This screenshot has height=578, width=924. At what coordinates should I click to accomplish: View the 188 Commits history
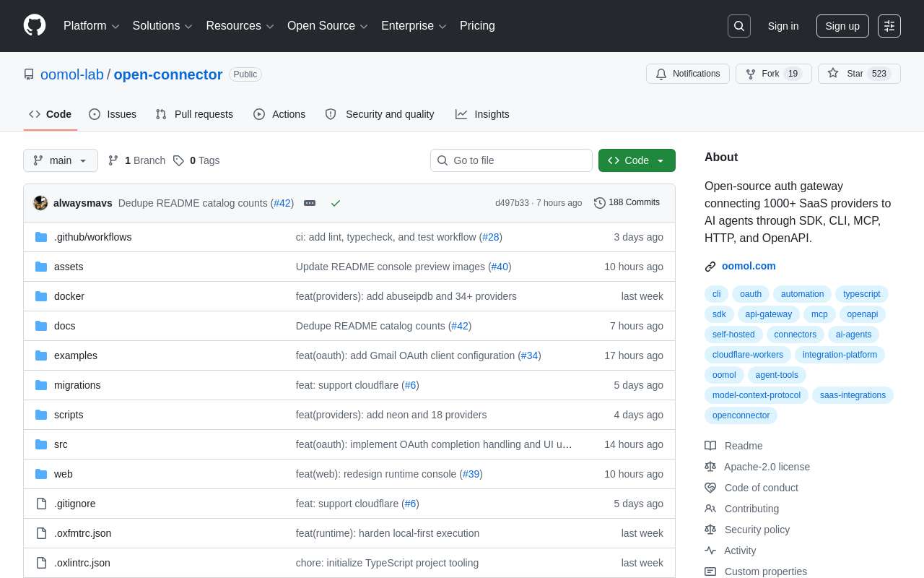pyautogui.click(x=627, y=203)
